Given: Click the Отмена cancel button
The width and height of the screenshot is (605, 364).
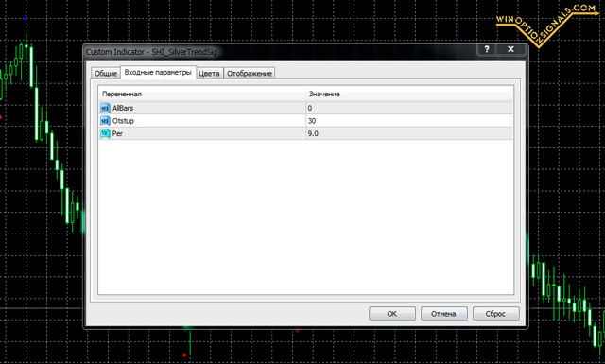Looking at the screenshot, I should coord(443,314).
